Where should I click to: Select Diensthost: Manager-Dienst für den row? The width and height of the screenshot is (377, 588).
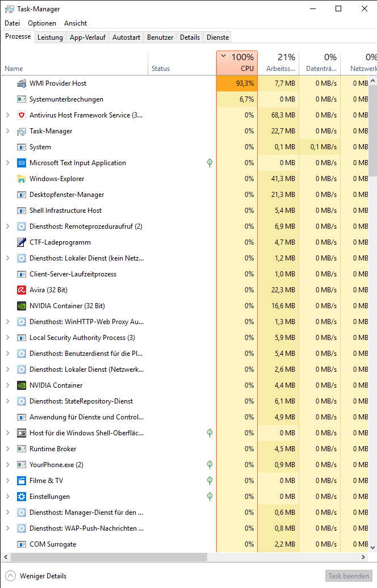(184, 513)
